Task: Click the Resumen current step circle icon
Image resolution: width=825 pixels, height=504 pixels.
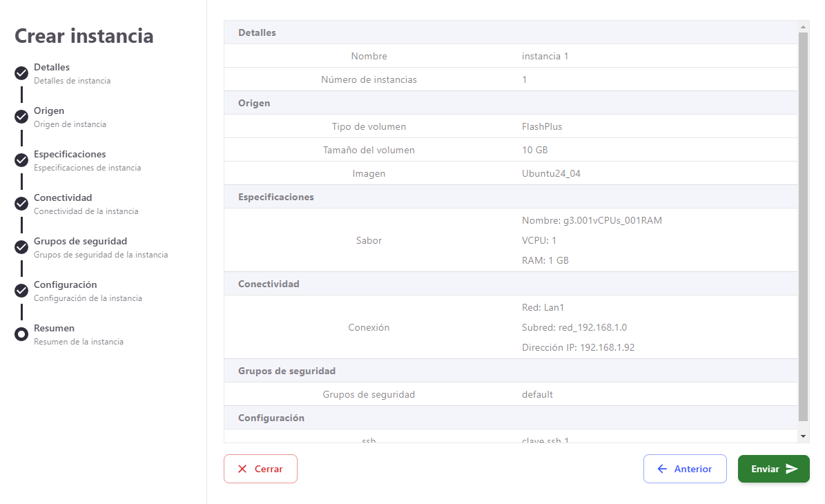Action: (21, 335)
